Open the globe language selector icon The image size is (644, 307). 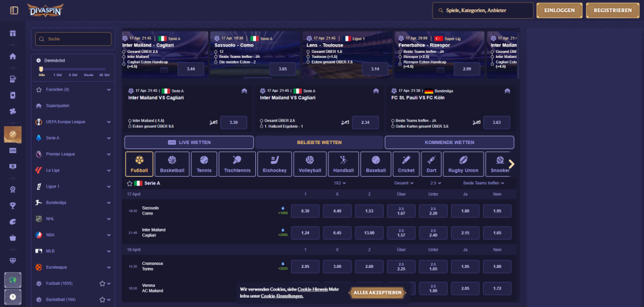[13, 280]
